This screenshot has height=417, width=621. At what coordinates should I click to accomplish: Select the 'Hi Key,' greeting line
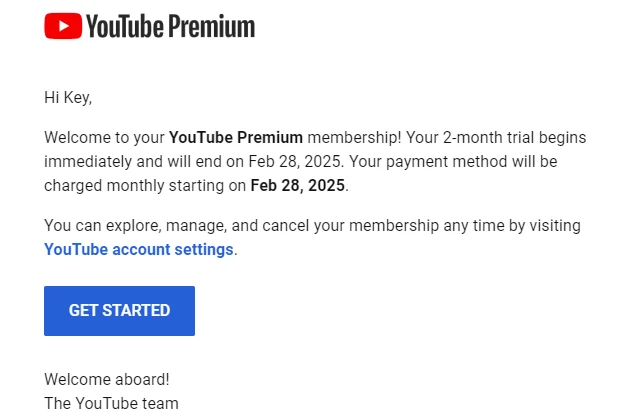click(68, 97)
